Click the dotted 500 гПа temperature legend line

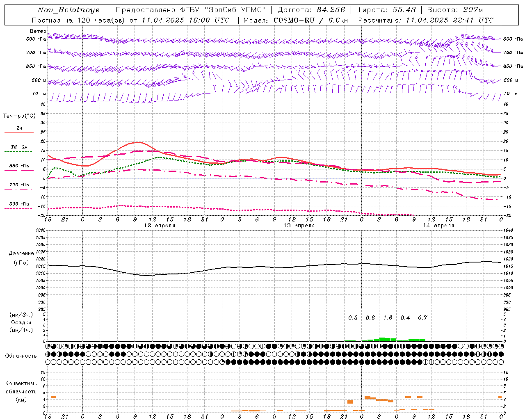pyautogui.click(x=19, y=208)
